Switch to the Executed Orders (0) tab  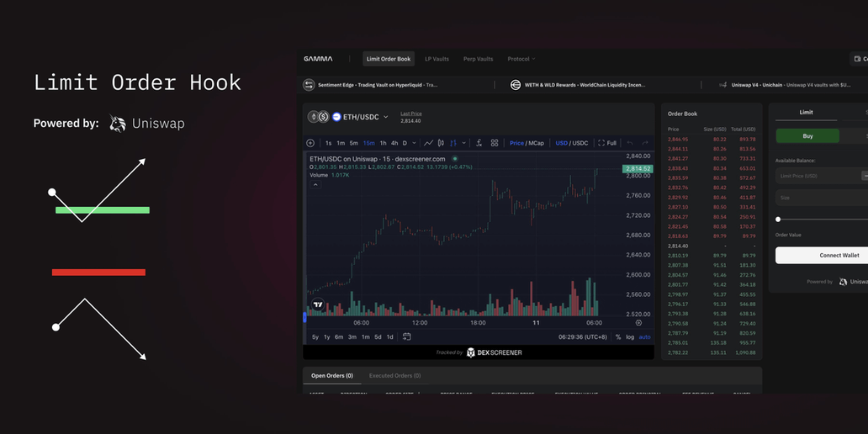pos(394,375)
